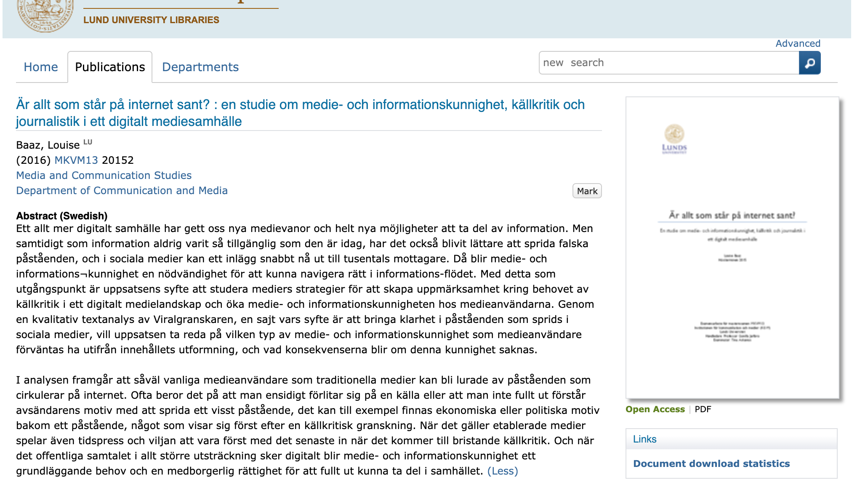Open the Home tab
This screenshot has width=868, height=488.
point(41,67)
